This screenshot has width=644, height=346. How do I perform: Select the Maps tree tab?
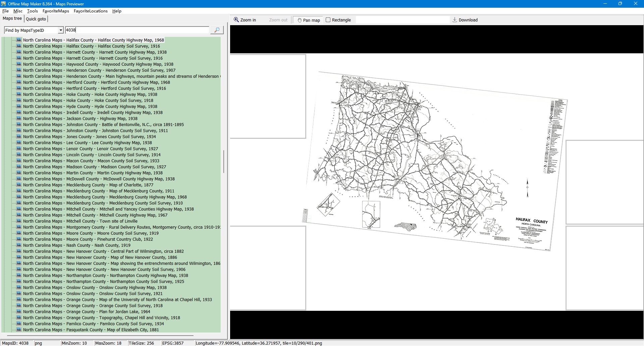click(12, 19)
